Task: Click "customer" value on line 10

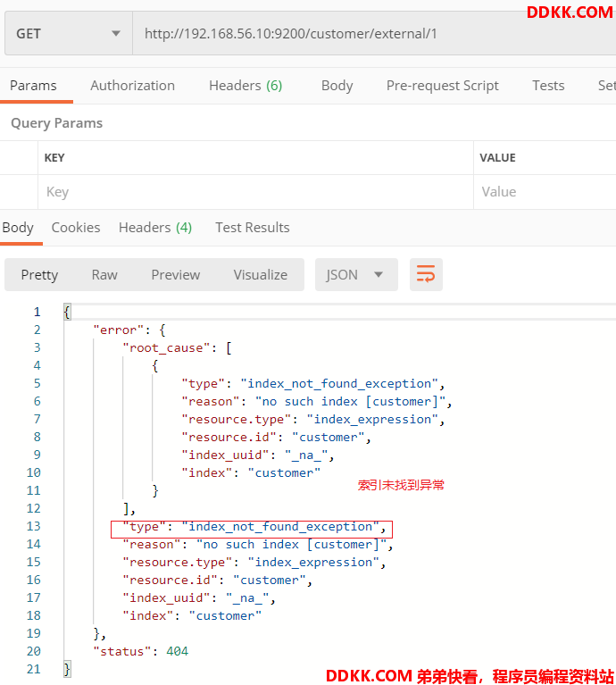Action: (284, 473)
